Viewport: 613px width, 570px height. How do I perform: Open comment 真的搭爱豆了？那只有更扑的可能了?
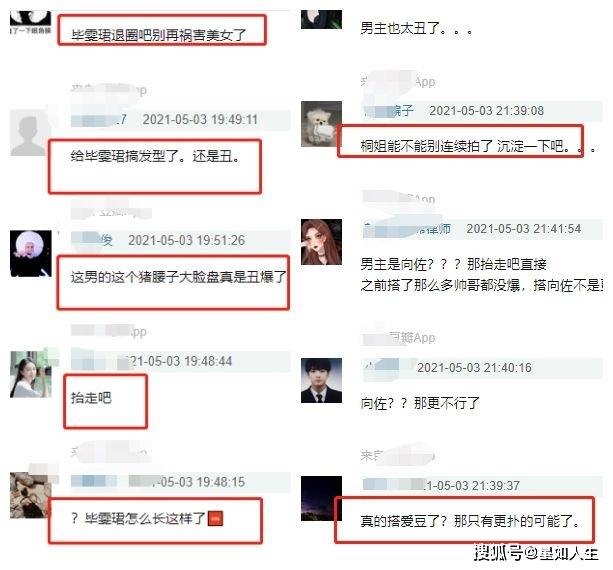coord(470,521)
